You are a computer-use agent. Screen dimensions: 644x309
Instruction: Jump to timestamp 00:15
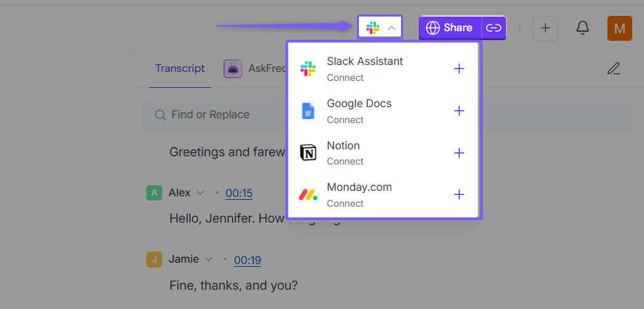[239, 194]
